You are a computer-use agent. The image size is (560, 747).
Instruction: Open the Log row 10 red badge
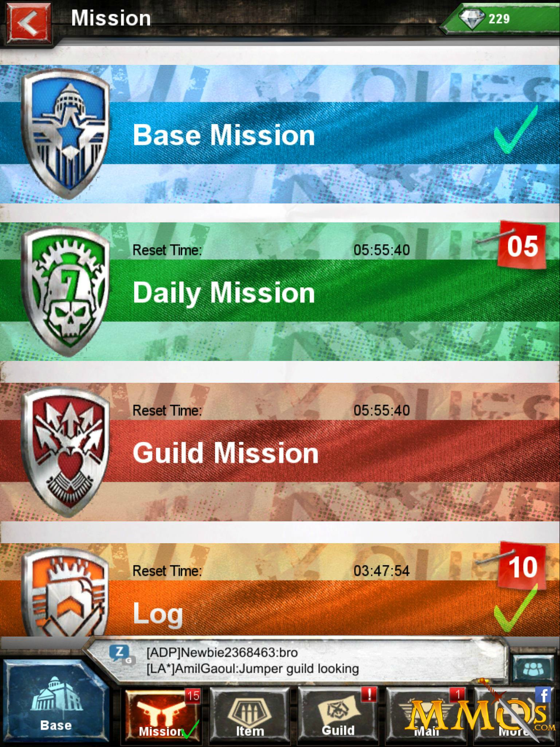pos(522,567)
